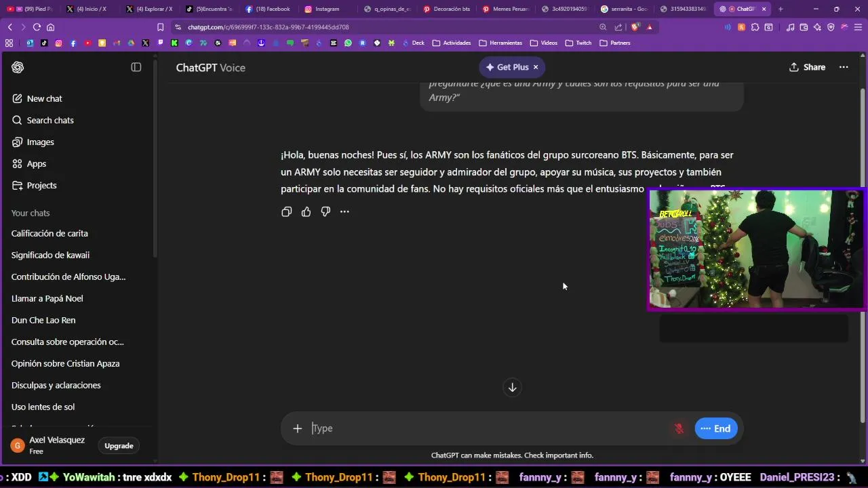Go to browser home page
Viewport: 868px width, 488px height.
(50, 27)
